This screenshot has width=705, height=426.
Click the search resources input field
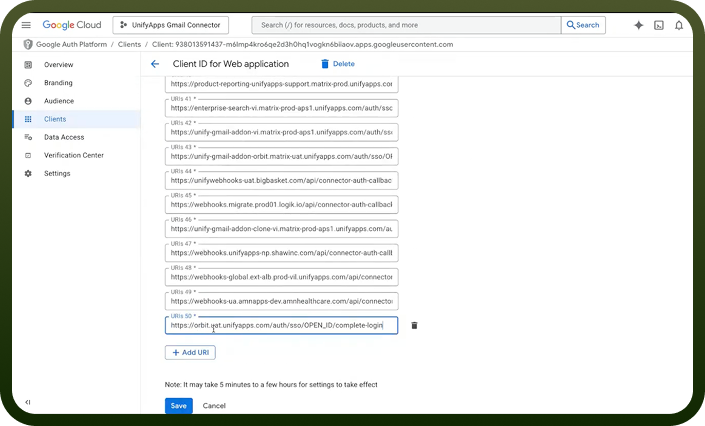406,25
